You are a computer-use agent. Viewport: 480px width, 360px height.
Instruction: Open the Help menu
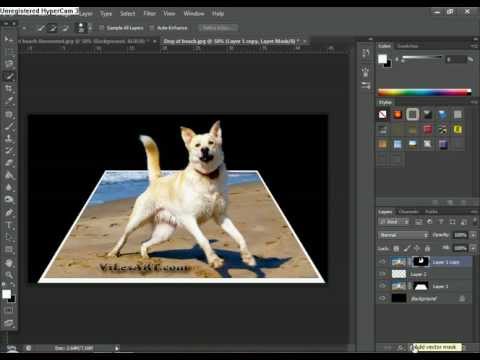tap(218, 14)
